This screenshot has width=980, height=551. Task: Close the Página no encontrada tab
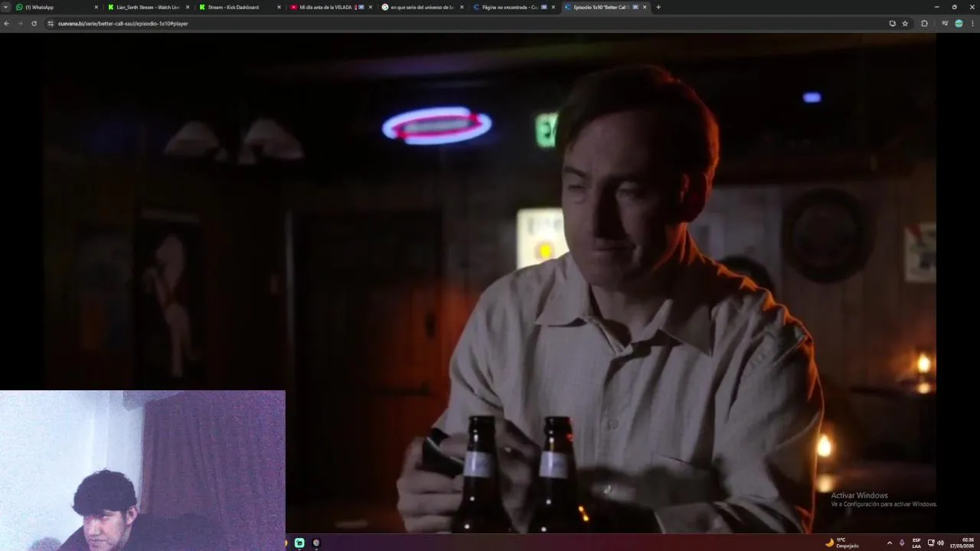(553, 7)
